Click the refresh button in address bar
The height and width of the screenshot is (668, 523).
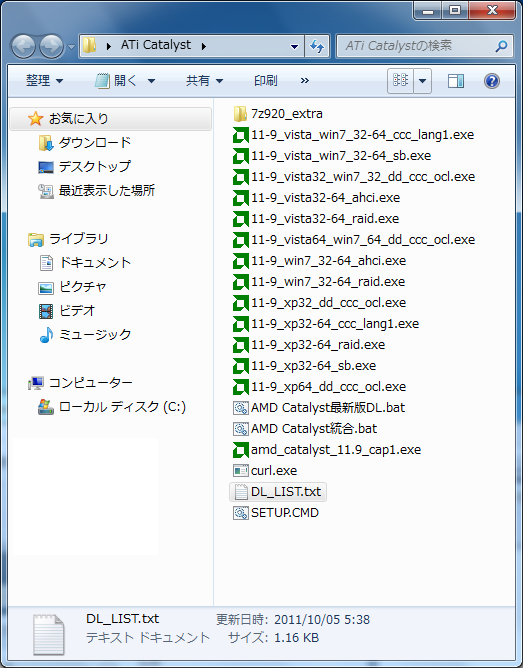click(317, 46)
